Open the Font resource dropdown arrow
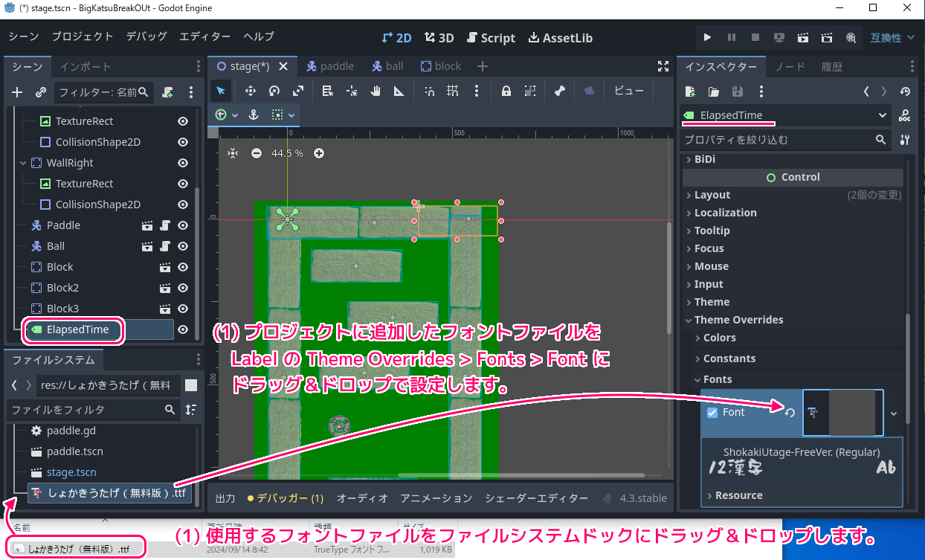 click(894, 413)
